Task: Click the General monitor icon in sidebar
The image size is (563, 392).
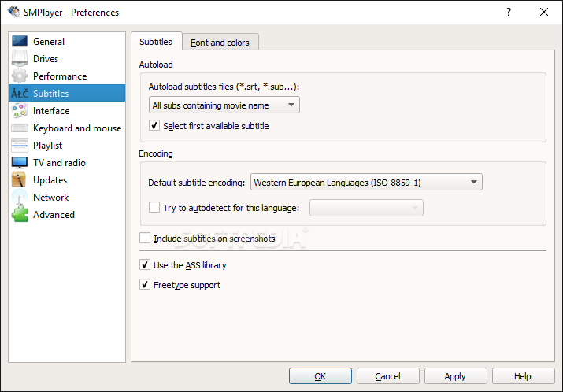Action: (20, 41)
